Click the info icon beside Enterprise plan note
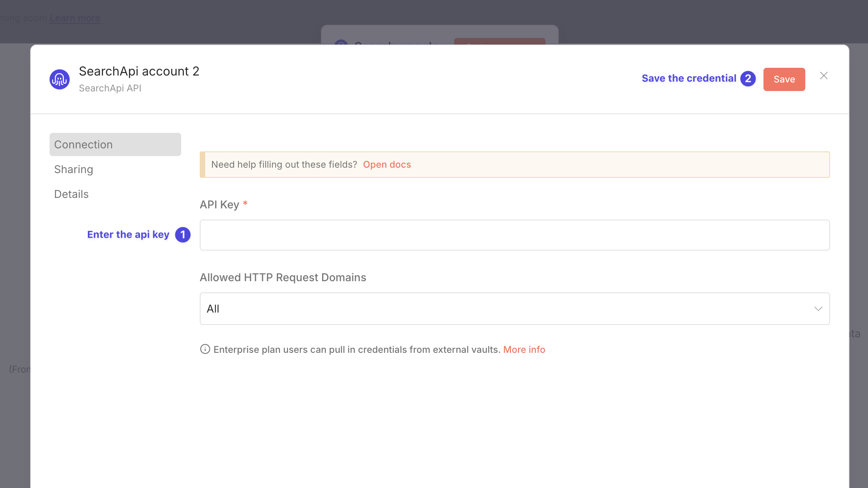This screenshot has width=868, height=488. point(205,349)
